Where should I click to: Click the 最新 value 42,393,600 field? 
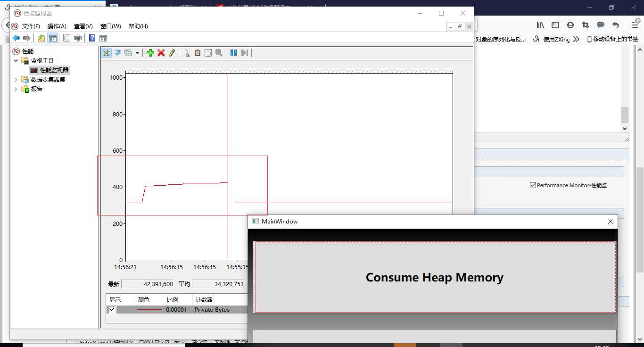148,284
